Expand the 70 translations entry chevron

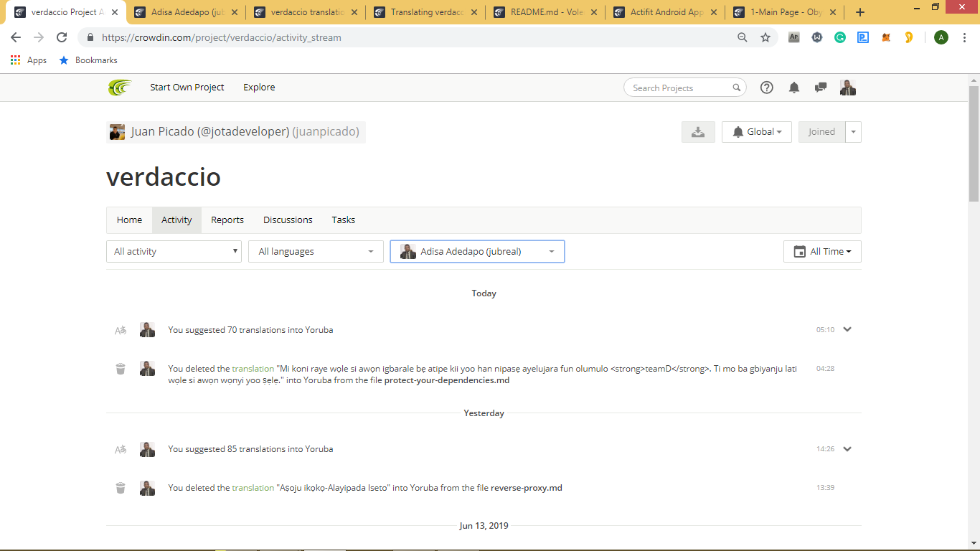[x=847, y=330]
